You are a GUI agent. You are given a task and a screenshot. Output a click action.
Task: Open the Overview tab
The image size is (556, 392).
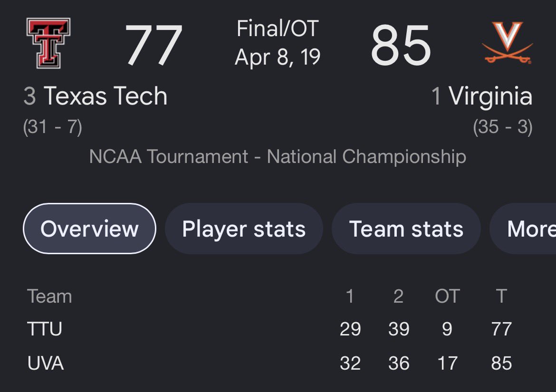[x=89, y=229]
